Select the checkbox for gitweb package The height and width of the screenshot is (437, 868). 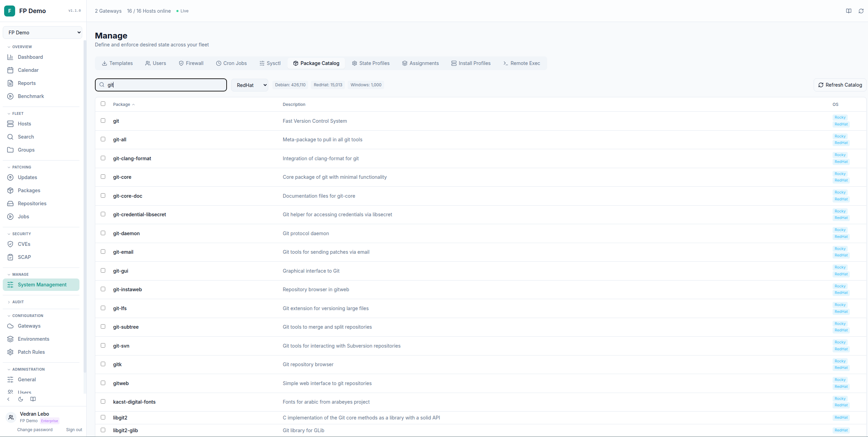(x=103, y=383)
